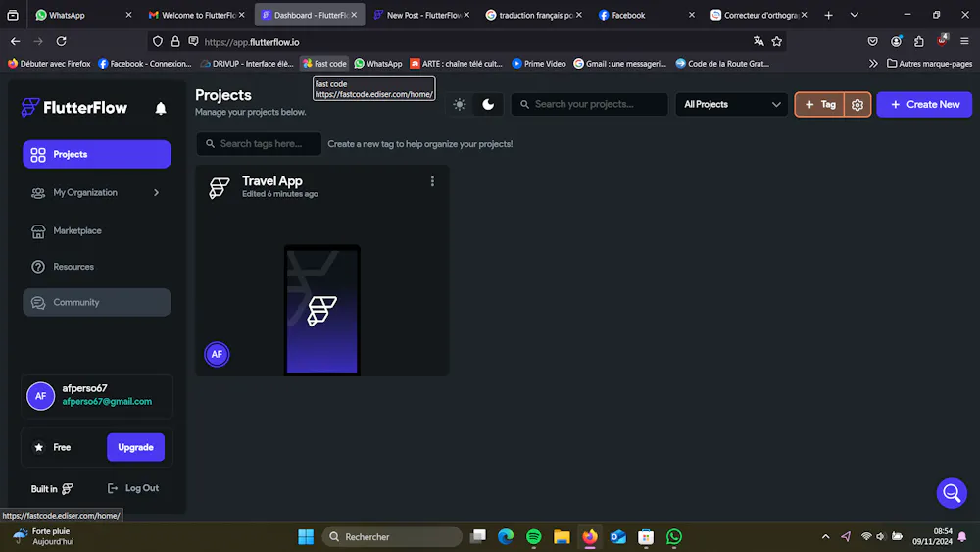Select Projects in the sidebar
The image size is (980, 552).
tap(97, 154)
